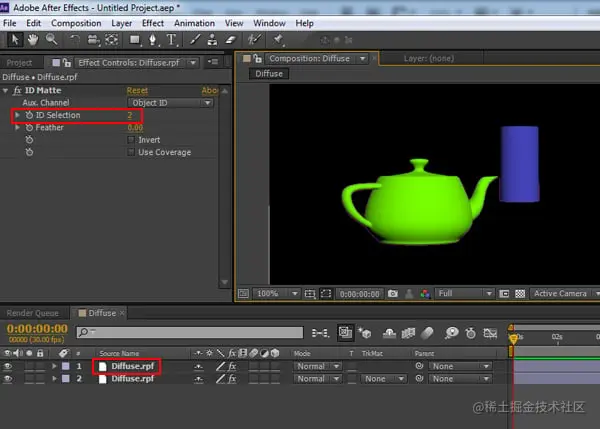Toggle effects fx switch on layer 1

[232, 366]
